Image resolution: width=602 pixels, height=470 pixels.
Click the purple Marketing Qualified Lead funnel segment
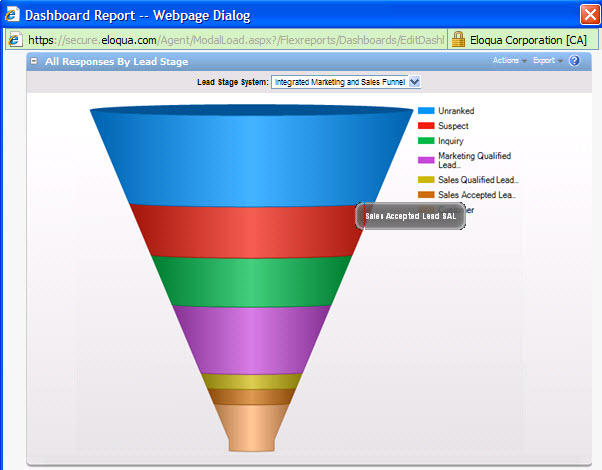(x=251, y=340)
